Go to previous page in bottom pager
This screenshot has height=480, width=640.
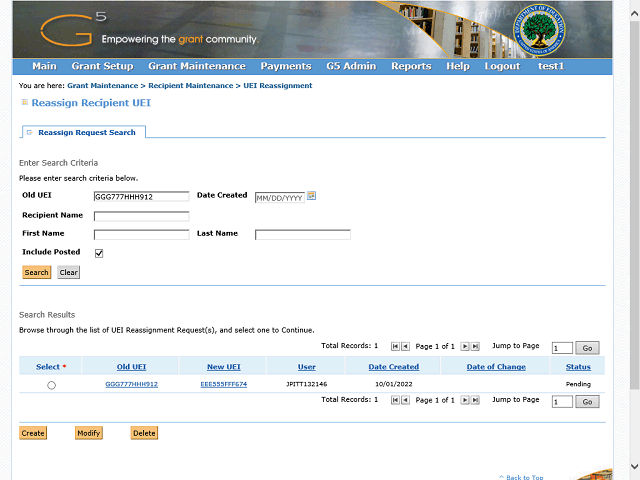click(x=405, y=400)
